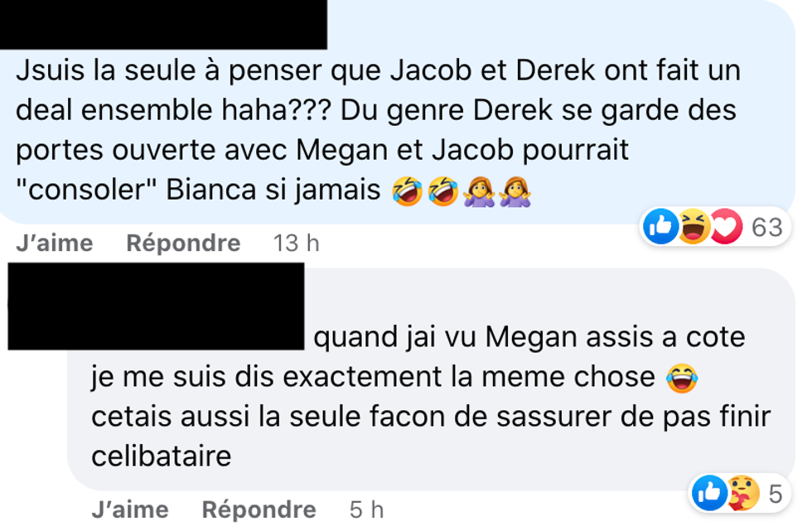
Task: Like the first comment via J'aime link
Action: tap(51, 244)
